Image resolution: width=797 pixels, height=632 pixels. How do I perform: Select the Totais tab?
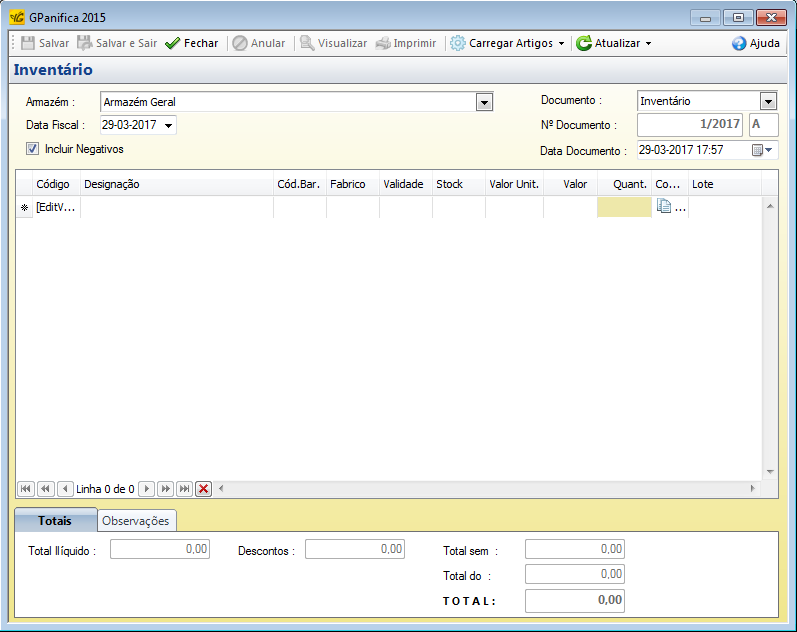(55, 521)
